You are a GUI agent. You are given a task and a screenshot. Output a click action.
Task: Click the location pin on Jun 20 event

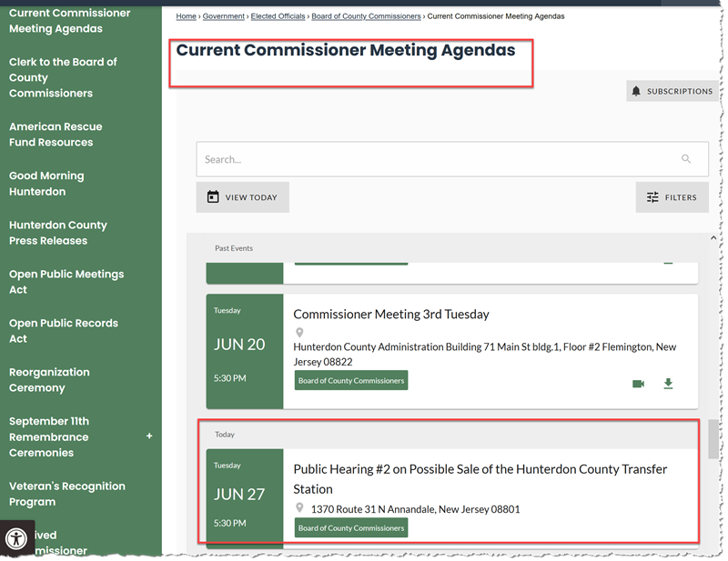300,332
